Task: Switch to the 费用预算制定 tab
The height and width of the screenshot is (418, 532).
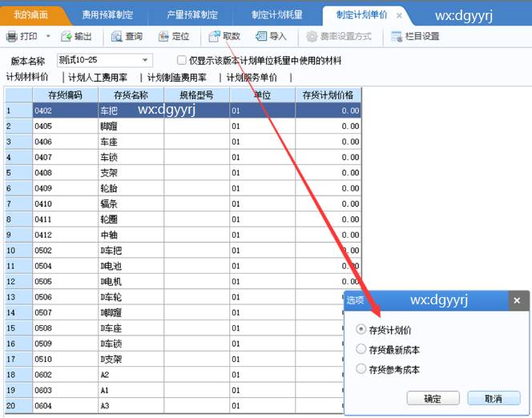Action: click(107, 15)
